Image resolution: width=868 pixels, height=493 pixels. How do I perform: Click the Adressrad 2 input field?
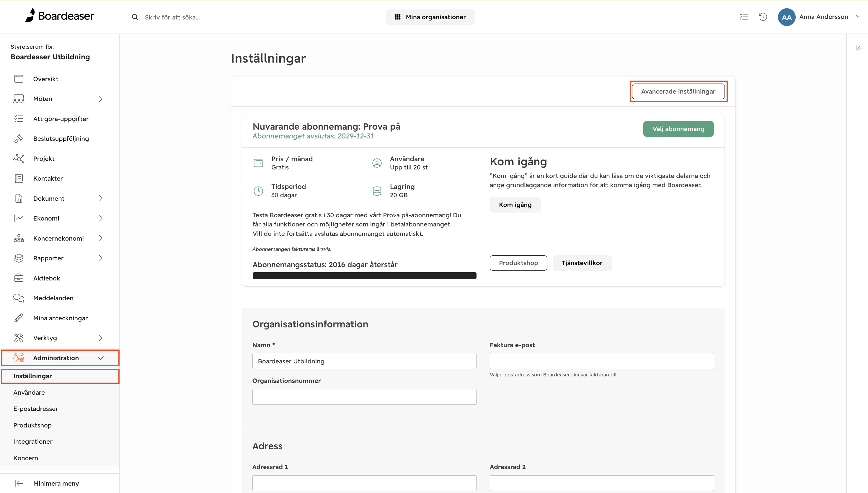(602, 483)
